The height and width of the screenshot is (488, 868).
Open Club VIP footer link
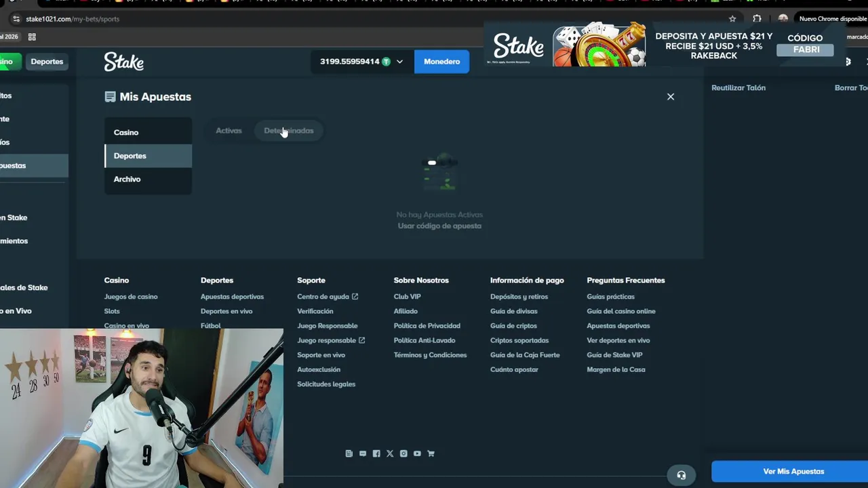click(x=407, y=297)
